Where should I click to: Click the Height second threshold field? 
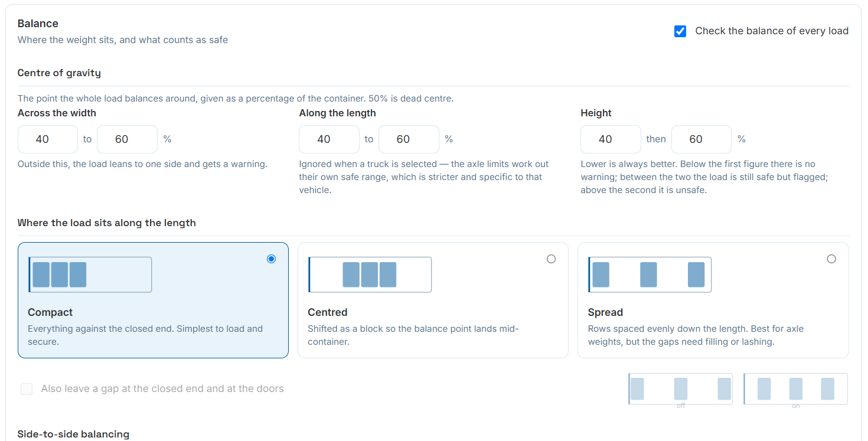(701, 139)
